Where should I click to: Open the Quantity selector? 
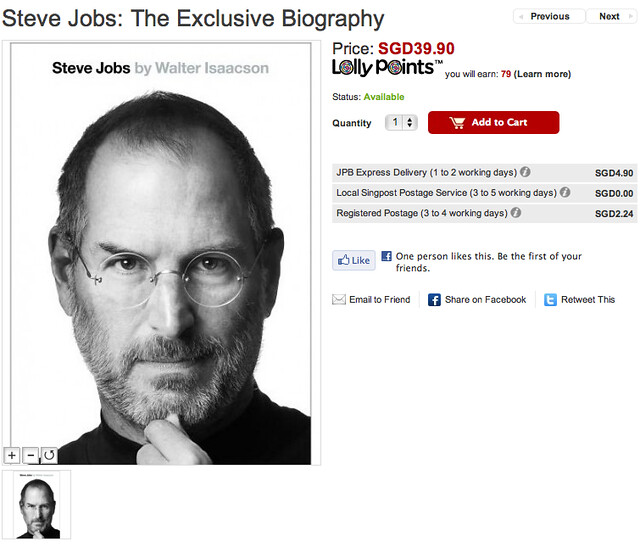pyautogui.click(x=401, y=122)
